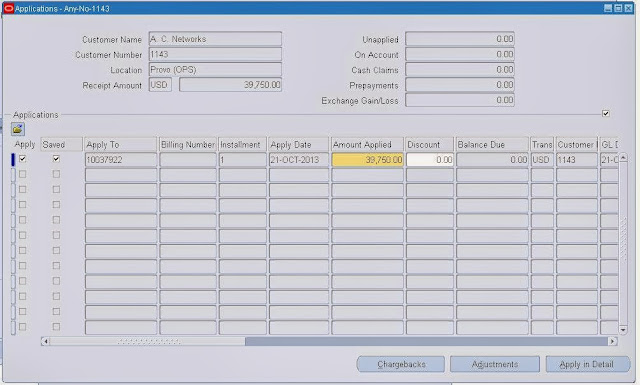
Task: Click the grid's horizontal scrollbar right arrow
Action: click(612, 341)
